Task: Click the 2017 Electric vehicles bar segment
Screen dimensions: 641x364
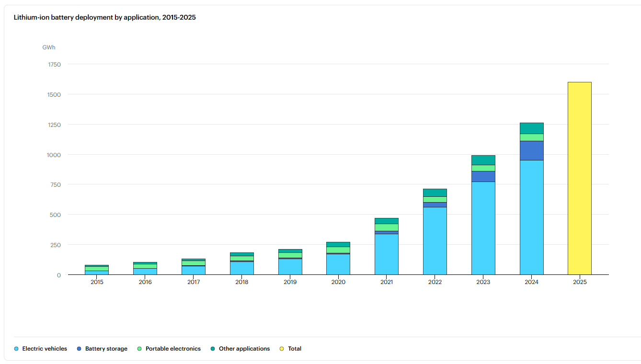Action: pyautogui.click(x=194, y=270)
